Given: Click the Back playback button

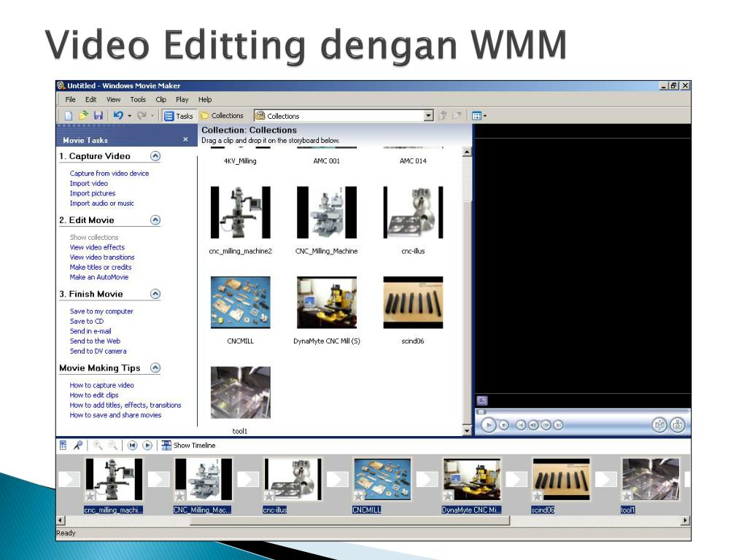Looking at the screenshot, I should 521,425.
